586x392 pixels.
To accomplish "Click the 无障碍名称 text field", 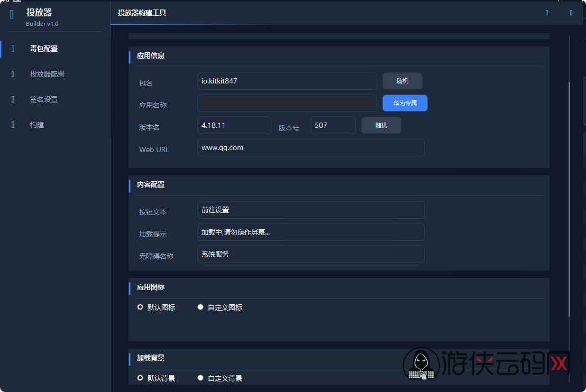I will click(x=310, y=254).
